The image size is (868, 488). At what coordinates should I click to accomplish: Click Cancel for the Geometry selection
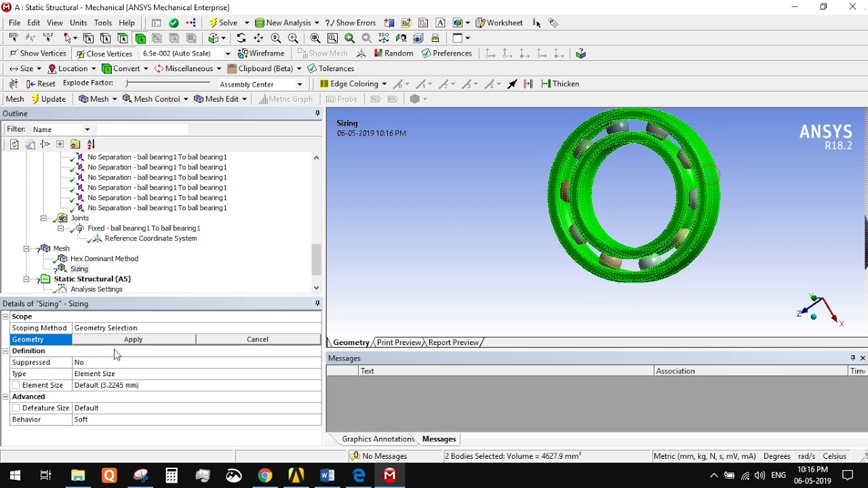click(258, 340)
